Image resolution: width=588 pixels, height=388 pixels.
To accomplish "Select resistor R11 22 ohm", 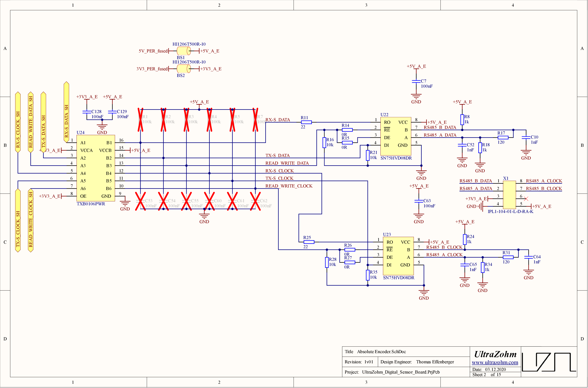I will pyautogui.click(x=306, y=122).
